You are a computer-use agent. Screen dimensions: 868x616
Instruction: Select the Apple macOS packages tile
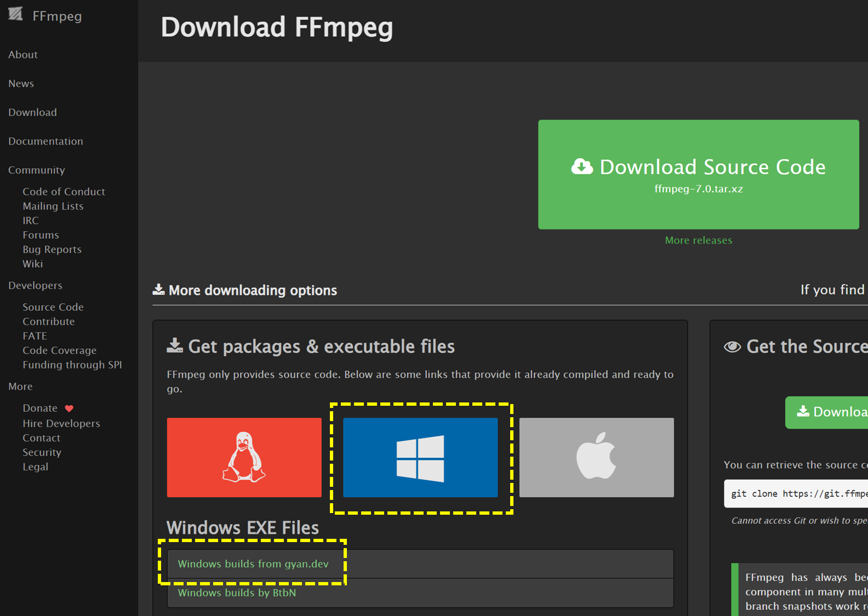[x=596, y=457]
